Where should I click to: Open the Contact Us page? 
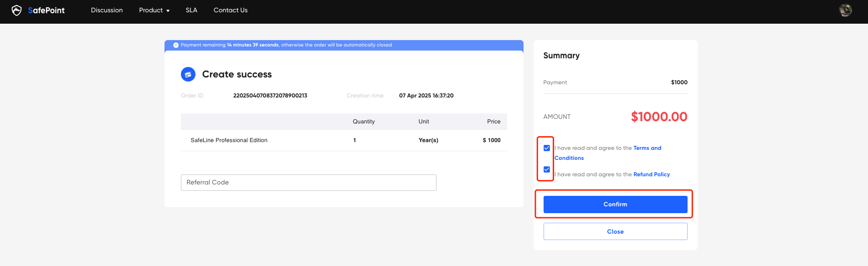pyautogui.click(x=231, y=10)
